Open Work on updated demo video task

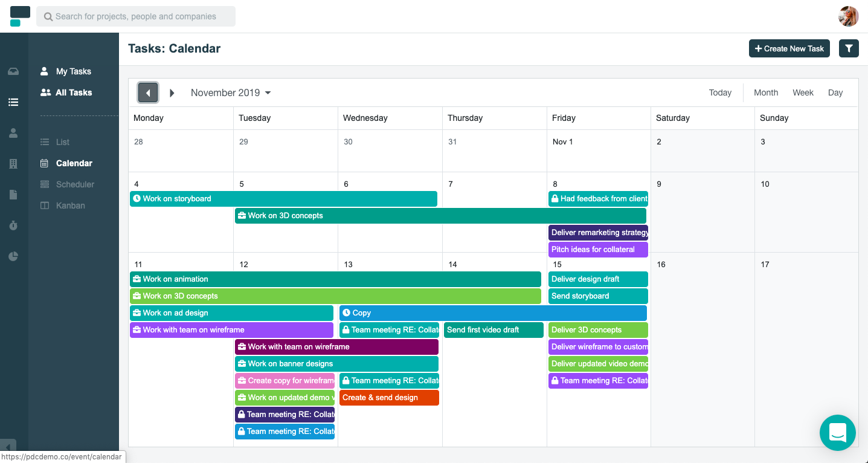(285, 398)
